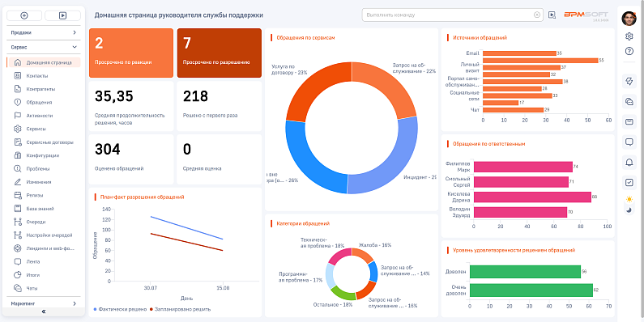Open the notifications bell icon
Viewport: 644px width, 322px height.
pos(629,163)
